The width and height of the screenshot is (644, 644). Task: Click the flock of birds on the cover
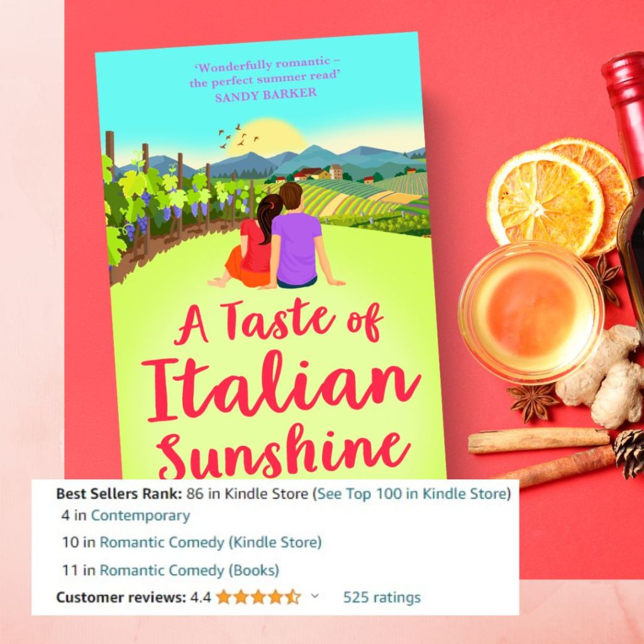click(238, 136)
